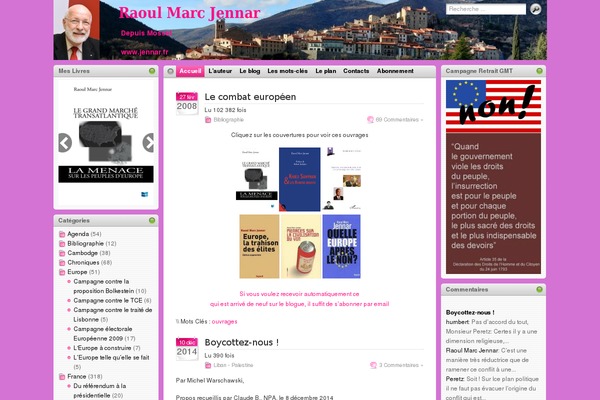This screenshot has width=600, height=400.
Task: Click the blue Khieu Samphan book cover
Action: click(x=299, y=179)
